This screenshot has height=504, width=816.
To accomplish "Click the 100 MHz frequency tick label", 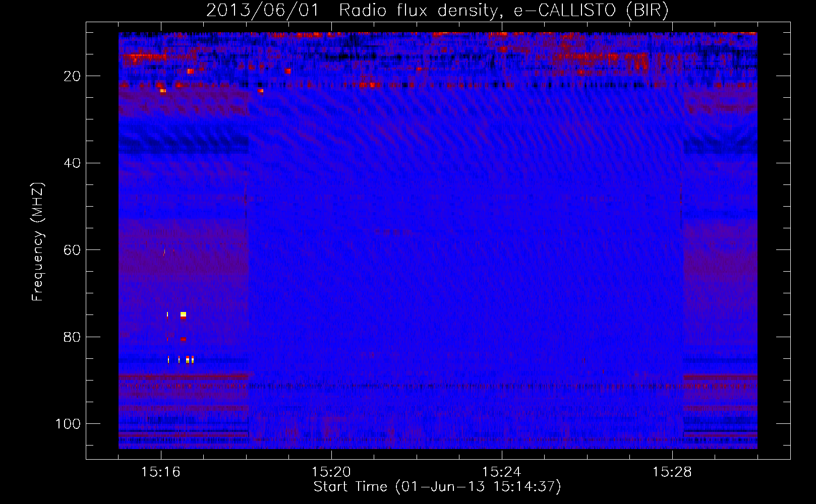I will click(68, 424).
